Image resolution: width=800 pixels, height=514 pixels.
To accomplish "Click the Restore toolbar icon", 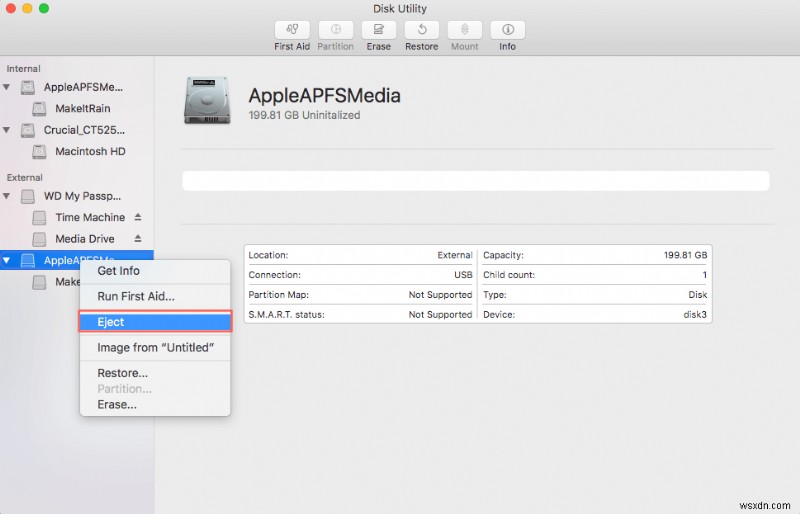I will (421, 30).
